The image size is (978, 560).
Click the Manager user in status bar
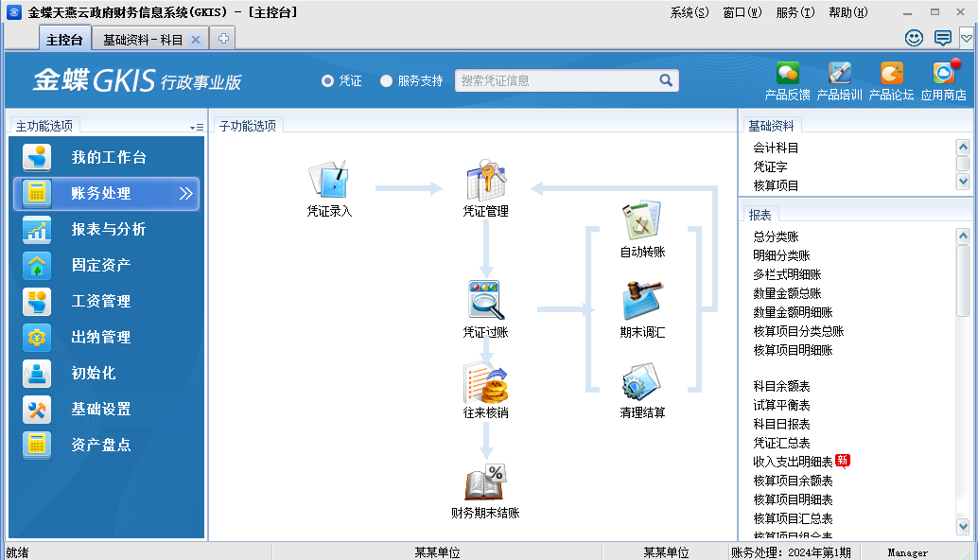pyautogui.click(x=907, y=552)
